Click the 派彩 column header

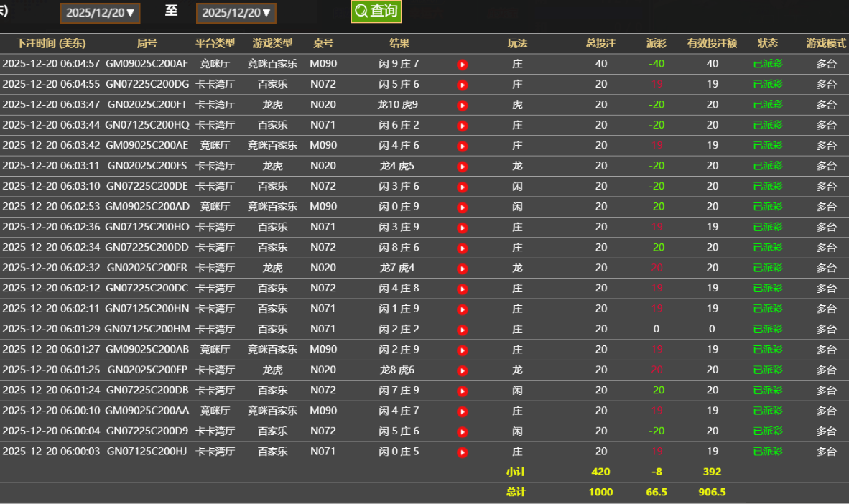point(656,43)
